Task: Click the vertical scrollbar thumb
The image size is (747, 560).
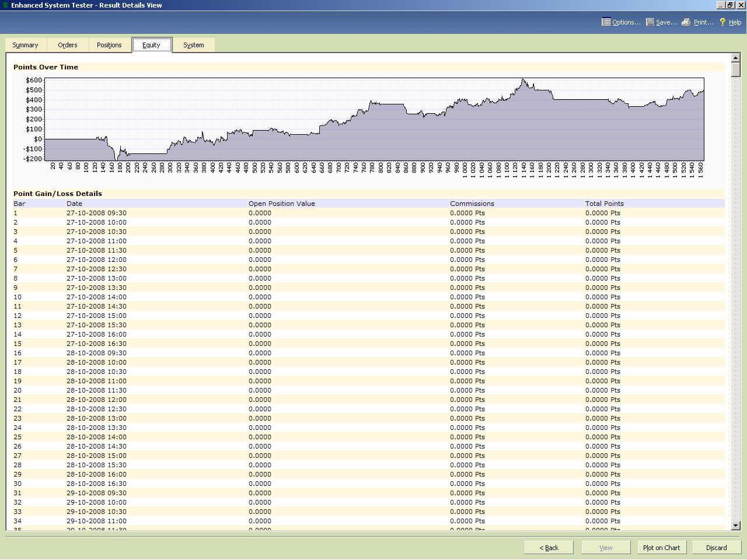Action: (736, 69)
